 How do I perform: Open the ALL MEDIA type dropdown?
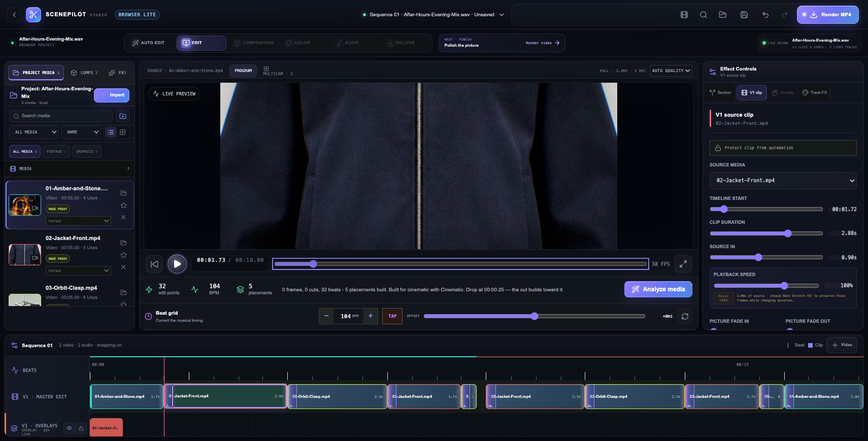pos(34,132)
